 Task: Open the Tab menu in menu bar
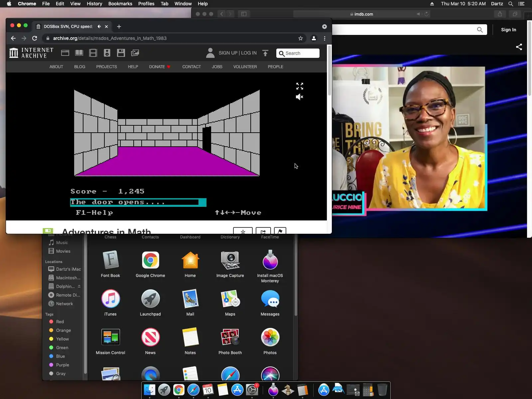click(x=165, y=4)
